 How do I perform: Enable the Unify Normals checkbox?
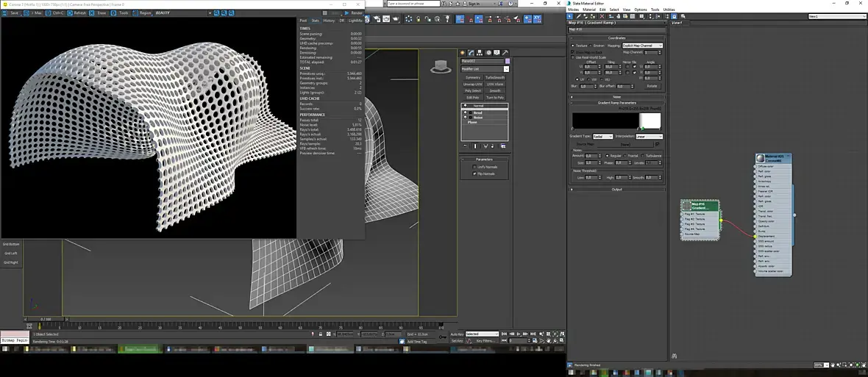click(x=474, y=167)
